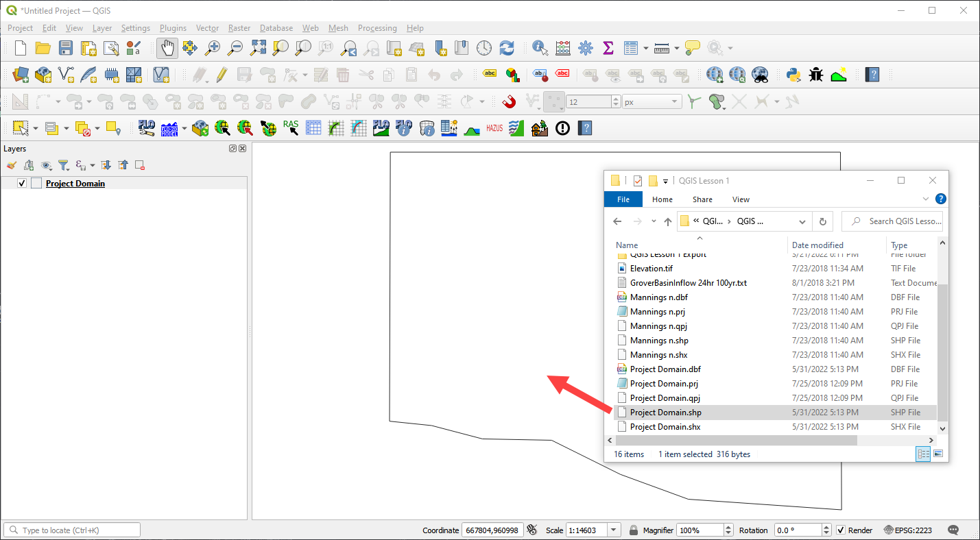Toggle the scale lock padlock icon
Image resolution: width=980 pixels, height=540 pixels.
(634, 530)
